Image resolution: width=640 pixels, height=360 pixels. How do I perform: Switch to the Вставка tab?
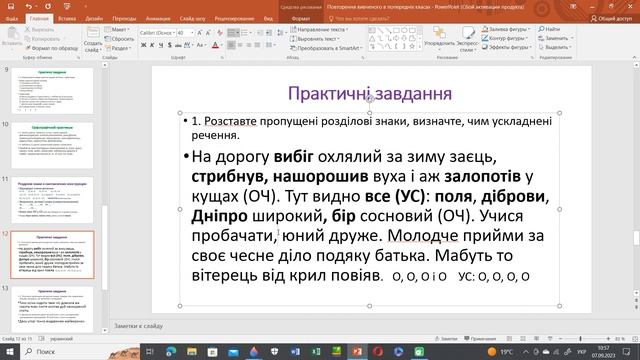(x=67, y=18)
